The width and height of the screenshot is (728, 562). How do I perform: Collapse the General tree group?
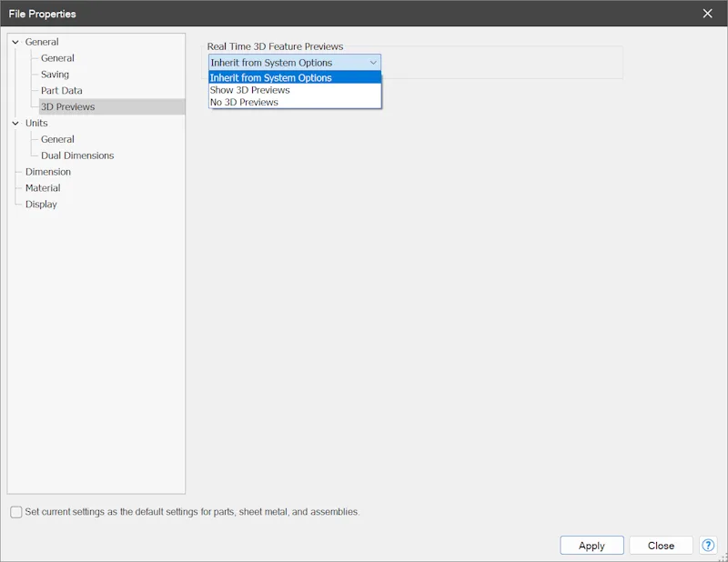click(x=15, y=42)
